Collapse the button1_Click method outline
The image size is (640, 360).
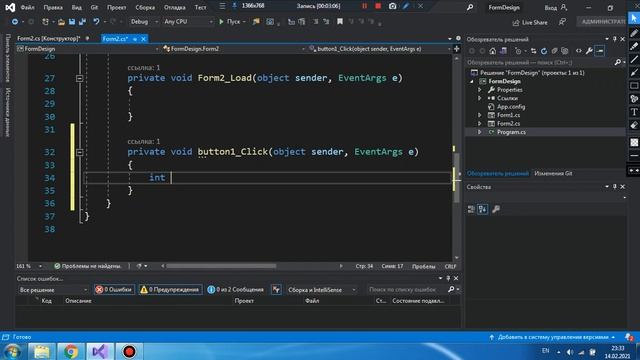click(80, 152)
